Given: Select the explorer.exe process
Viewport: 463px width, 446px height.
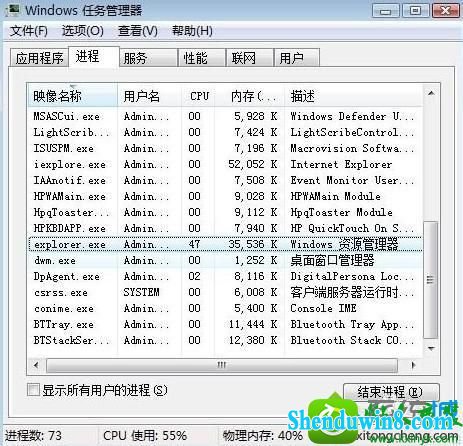Looking at the screenshot, I should 225,244.
